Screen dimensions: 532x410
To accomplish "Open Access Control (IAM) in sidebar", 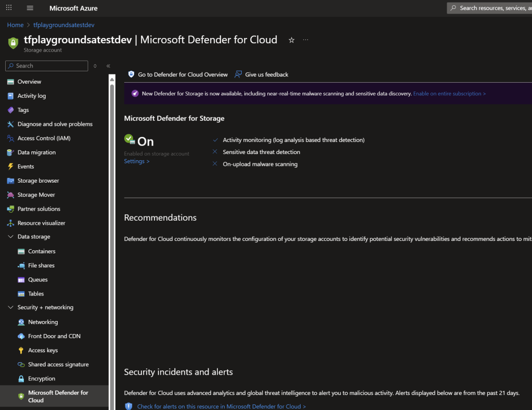I will pyautogui.click(x=44, y=138).
